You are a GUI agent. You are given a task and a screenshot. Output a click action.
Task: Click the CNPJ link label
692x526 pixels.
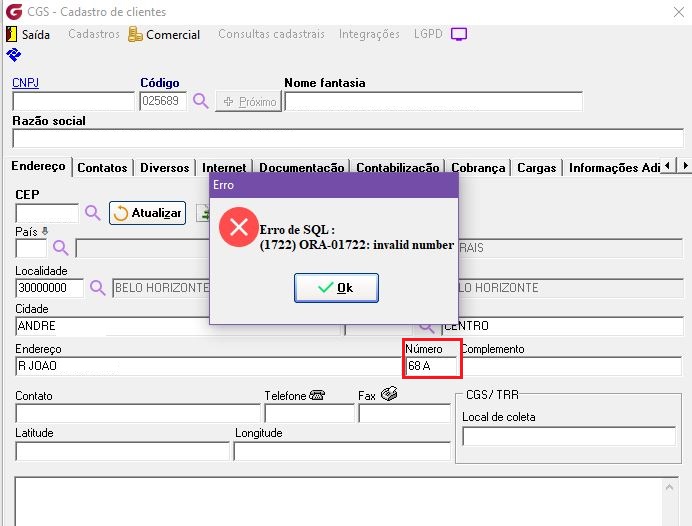25,83
